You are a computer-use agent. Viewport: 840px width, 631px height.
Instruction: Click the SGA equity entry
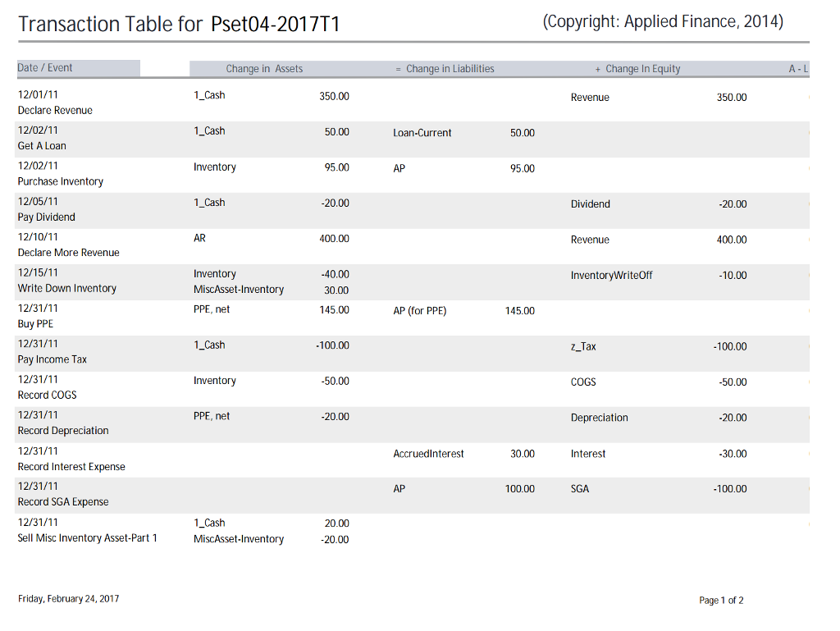pos(580,489)
